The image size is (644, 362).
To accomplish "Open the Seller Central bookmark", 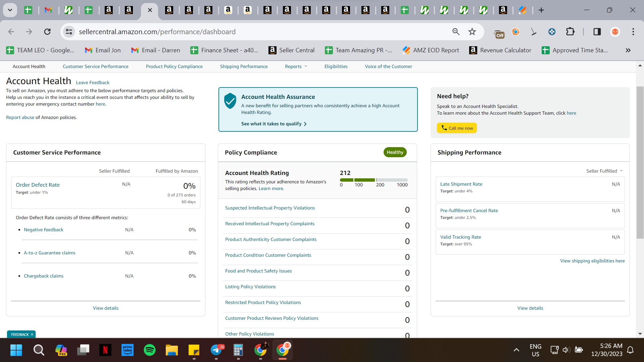I will (x=292, y=50).
